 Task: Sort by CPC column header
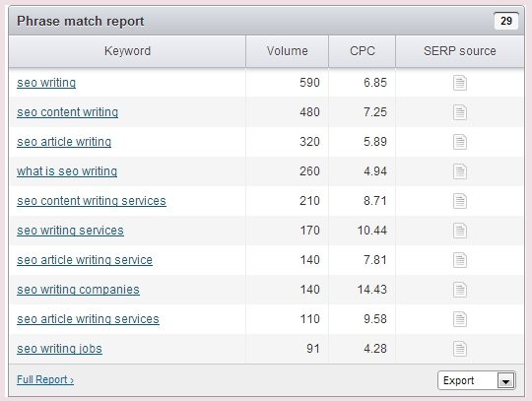pos(362,51)
